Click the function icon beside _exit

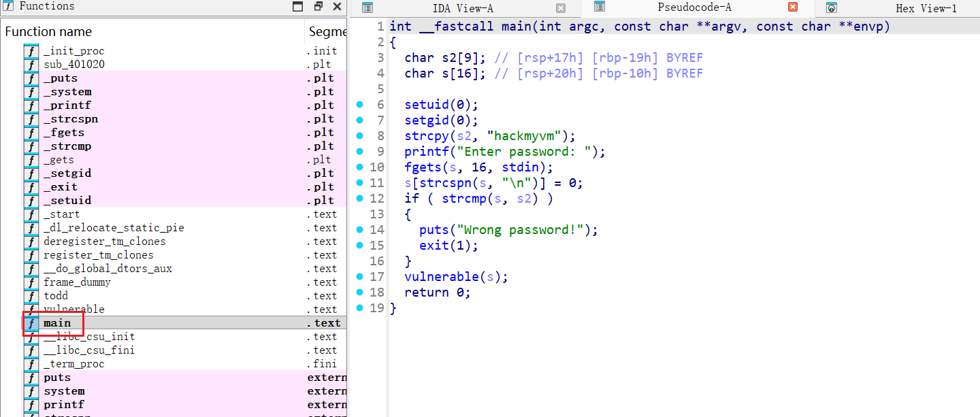click(x=31, y=187)
